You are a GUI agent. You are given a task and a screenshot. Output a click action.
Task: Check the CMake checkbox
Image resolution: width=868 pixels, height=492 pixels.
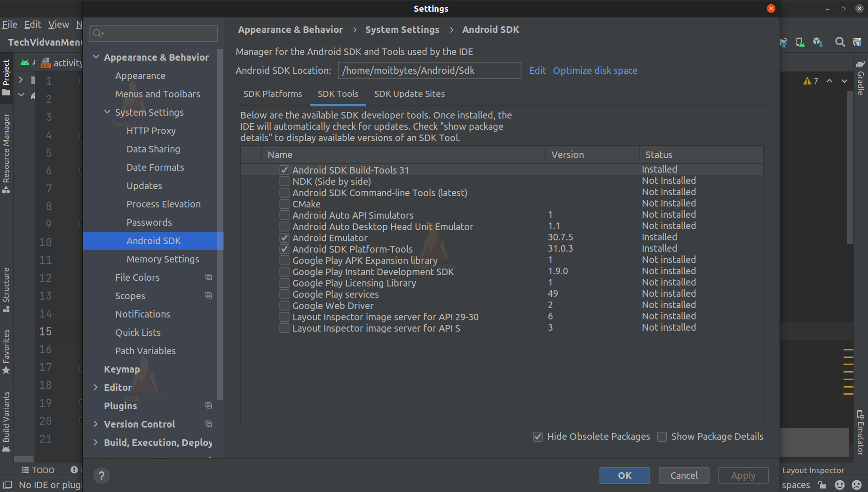[x=284, y=204]
